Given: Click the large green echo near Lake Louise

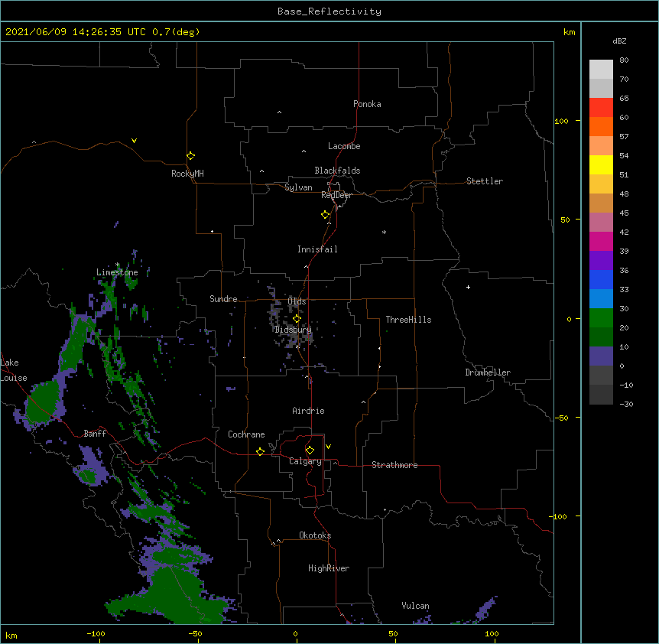Looking at the screenshot, I should pos(44,402).
